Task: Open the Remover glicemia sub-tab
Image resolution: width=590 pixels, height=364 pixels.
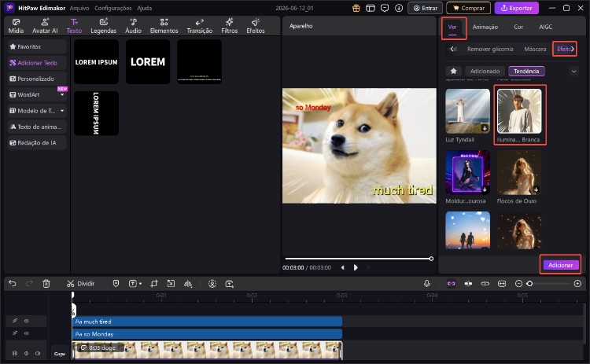Action: point(490,49)
